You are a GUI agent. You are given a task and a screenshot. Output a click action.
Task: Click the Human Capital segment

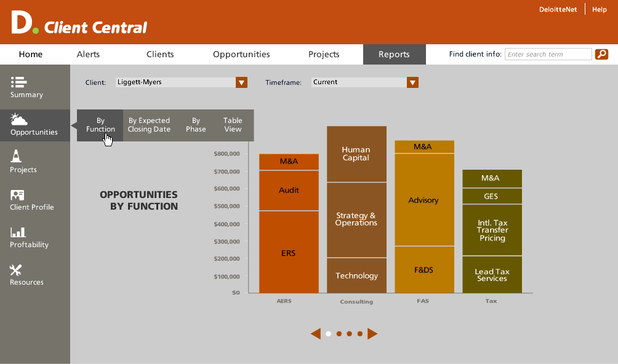tap(356, 154)
